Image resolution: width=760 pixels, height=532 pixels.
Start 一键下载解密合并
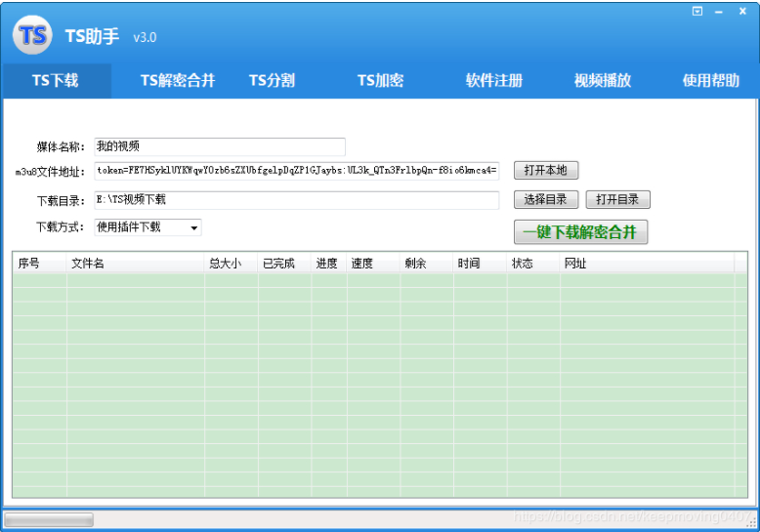[x=580, y=232]
